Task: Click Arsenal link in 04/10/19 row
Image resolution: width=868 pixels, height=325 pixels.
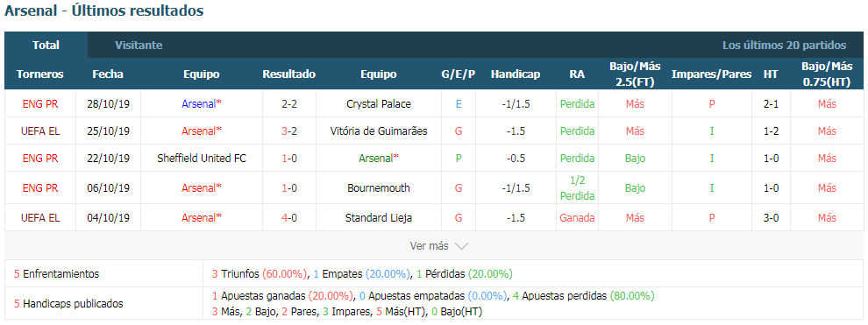Action: pyautogui.click(x=202, y=218)
